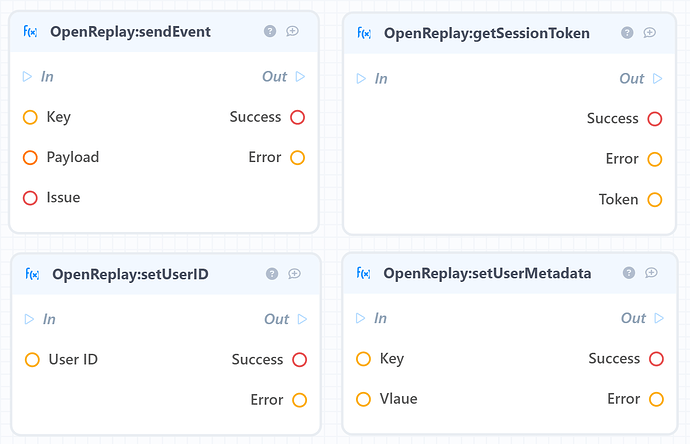
Task: Select the OpenReplay:setUserMetadata node title
Action: pyautogui.click(x=487, y=273)
